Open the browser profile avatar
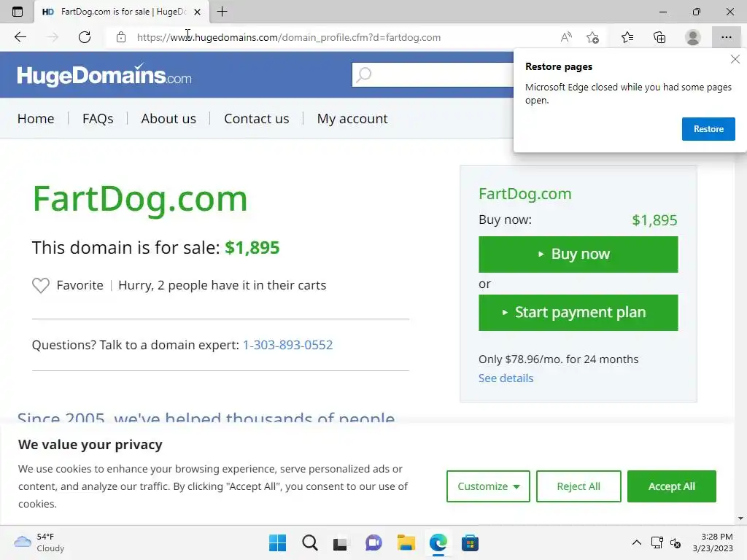This screenshot has width=747, height=560. tap(693, 37)
